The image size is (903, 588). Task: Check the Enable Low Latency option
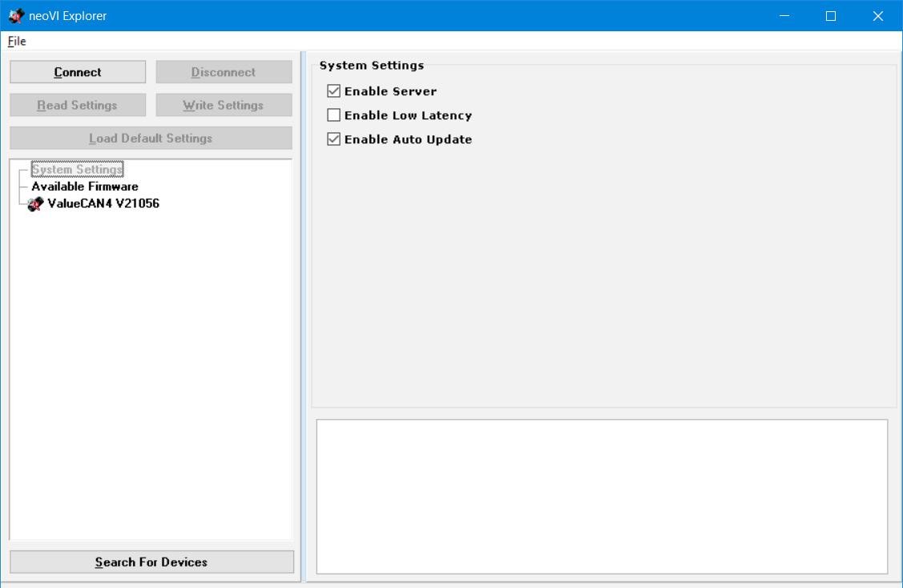point(334,115)
